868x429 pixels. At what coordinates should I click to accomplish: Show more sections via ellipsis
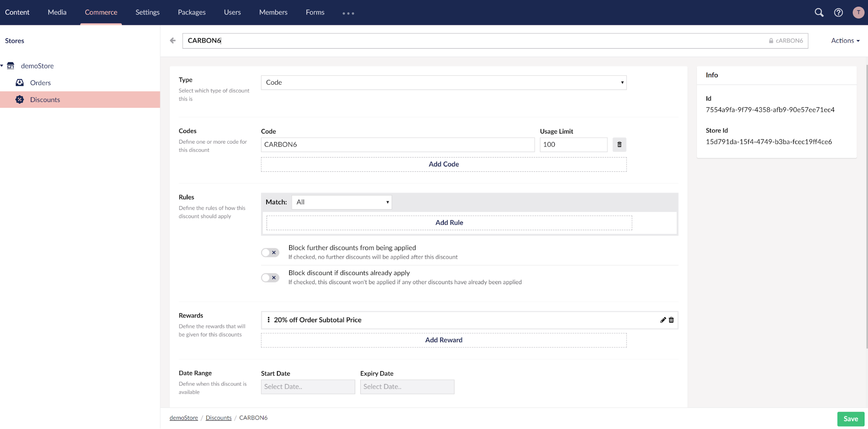point(348,13)
